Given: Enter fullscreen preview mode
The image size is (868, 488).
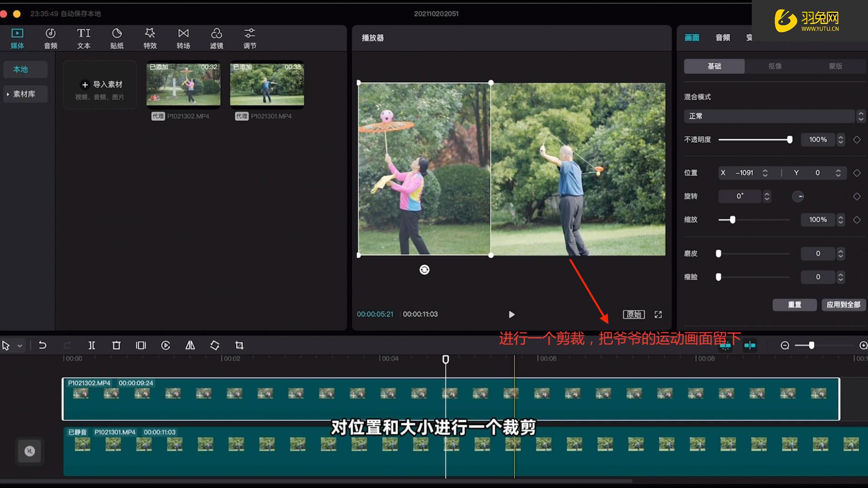Looking at the screenshot, I should pyautogui.click(x=658, y=314).
